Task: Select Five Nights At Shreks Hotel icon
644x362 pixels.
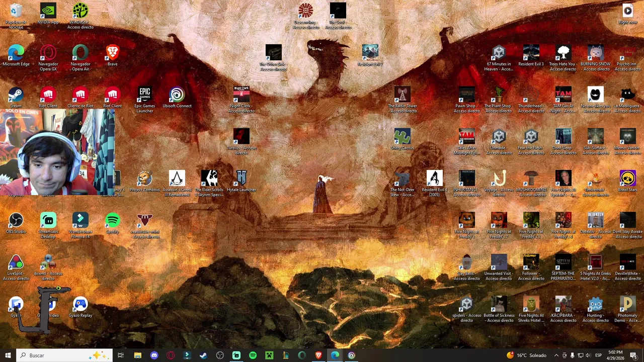Action: (531, 309)
